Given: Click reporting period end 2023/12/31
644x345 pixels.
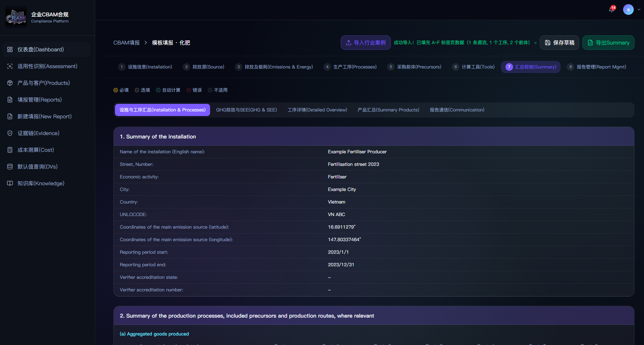Looking at the screenshot, I should coord(341,265).
